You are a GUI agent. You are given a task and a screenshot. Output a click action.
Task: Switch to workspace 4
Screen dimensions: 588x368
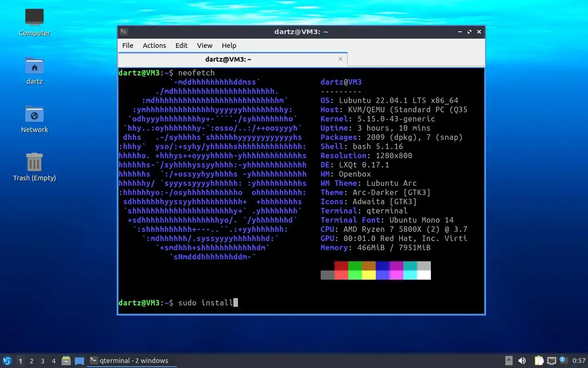53,361
